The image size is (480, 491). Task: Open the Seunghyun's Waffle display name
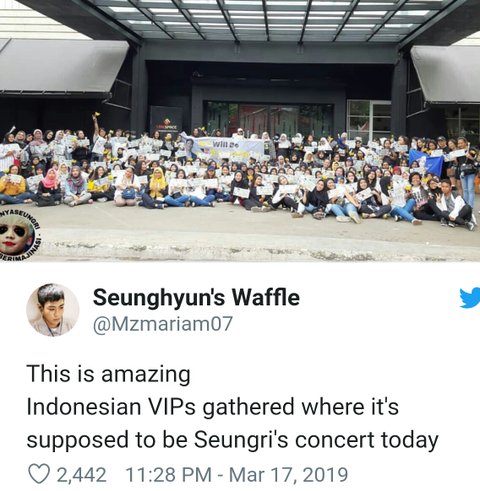point(196,297)
